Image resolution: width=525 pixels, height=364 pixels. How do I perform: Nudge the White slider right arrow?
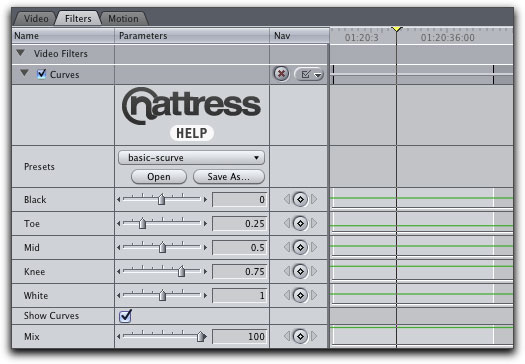coord(205,295)
